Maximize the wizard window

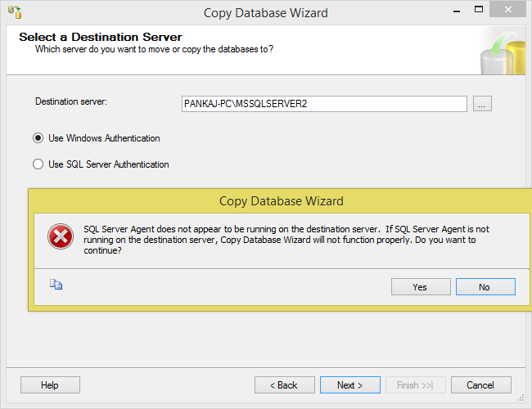click(479, 10)
